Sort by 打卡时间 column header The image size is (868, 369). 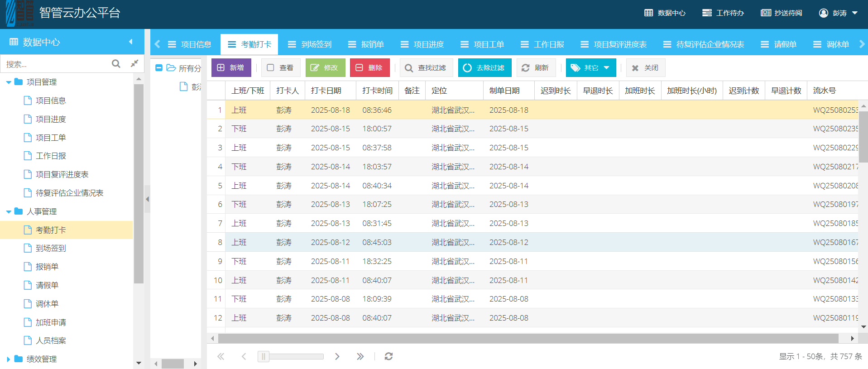[377, 91]
